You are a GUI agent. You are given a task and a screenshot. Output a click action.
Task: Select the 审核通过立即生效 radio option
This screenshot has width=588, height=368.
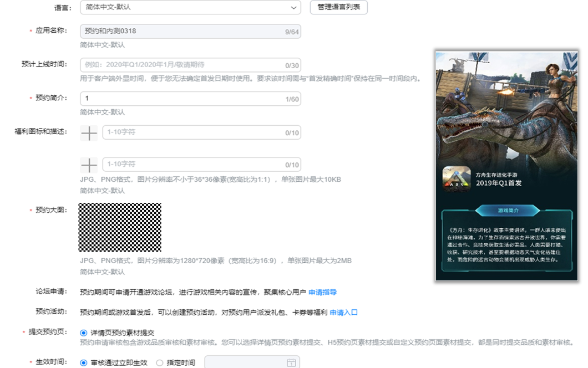(84, 363)
